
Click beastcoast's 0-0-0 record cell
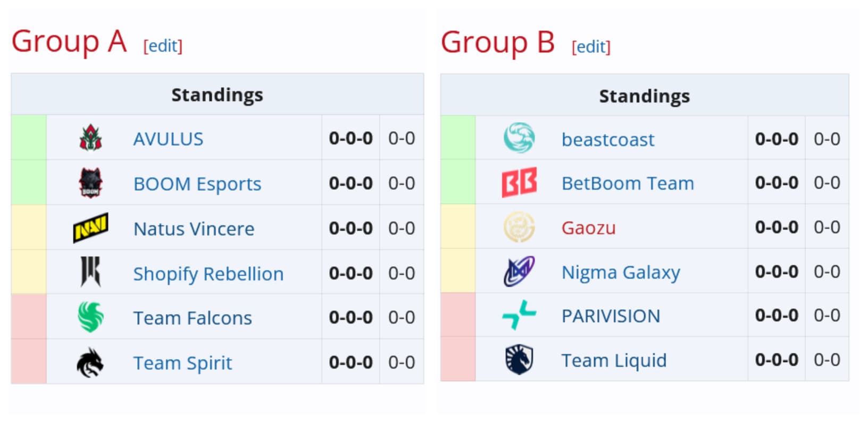click(x=777, y=138)
